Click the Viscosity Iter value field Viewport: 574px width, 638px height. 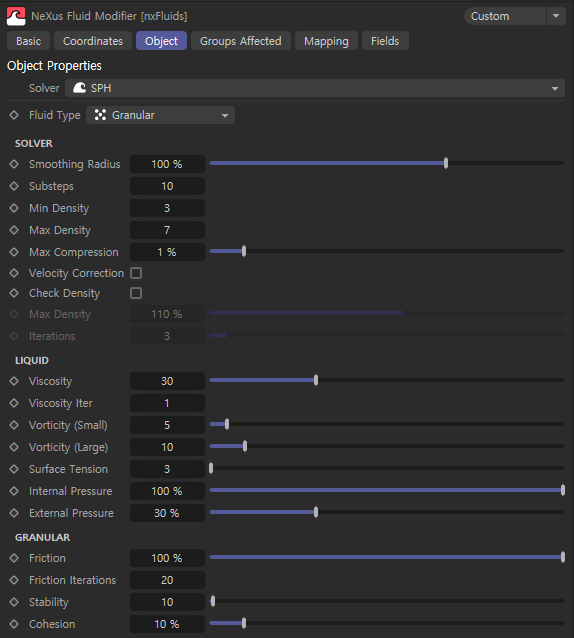[167, 403]
